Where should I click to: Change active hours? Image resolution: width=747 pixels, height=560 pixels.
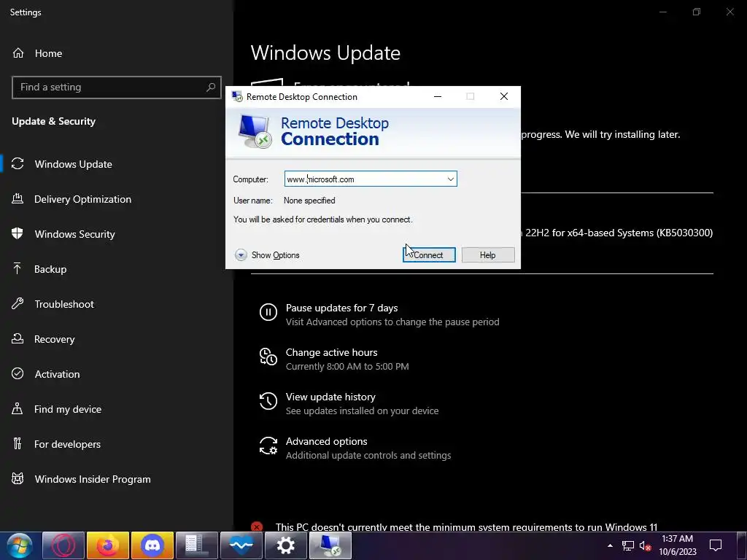(x=332, y=352)
